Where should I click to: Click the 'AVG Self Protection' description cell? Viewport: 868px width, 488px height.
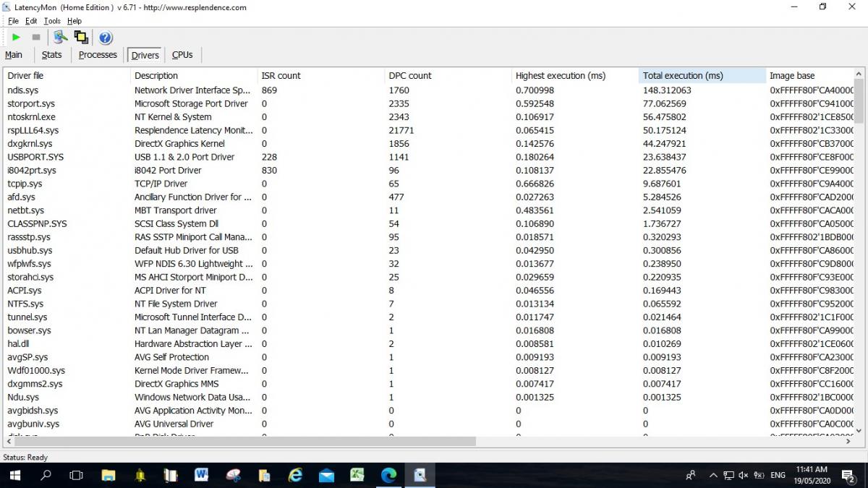pyautogui.click(x=171, y=357)
